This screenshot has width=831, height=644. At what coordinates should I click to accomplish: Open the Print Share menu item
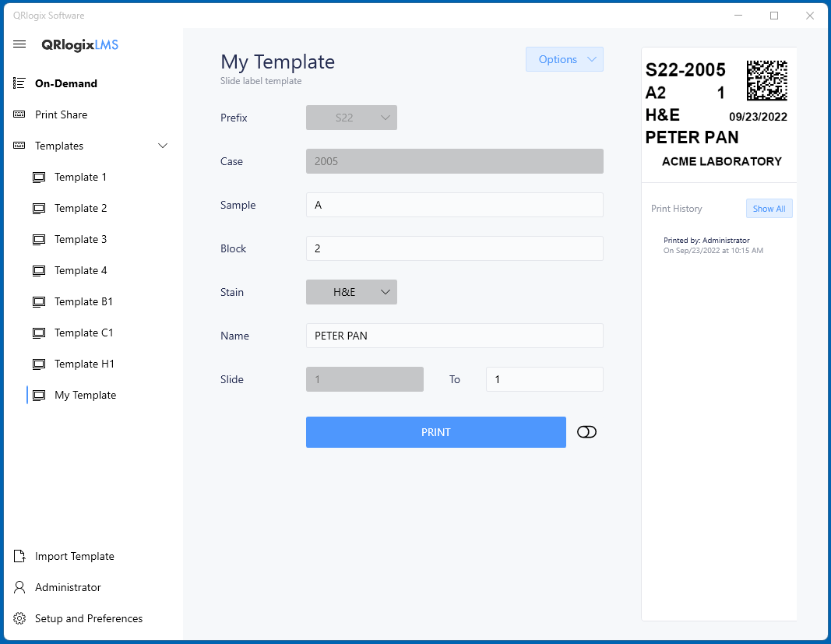[x=61, y=114]
